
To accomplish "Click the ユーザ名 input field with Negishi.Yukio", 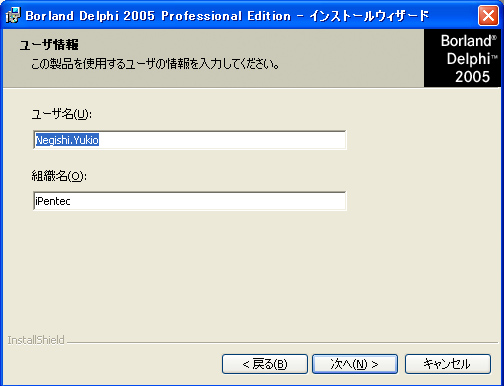I will (x=190, y=140).
